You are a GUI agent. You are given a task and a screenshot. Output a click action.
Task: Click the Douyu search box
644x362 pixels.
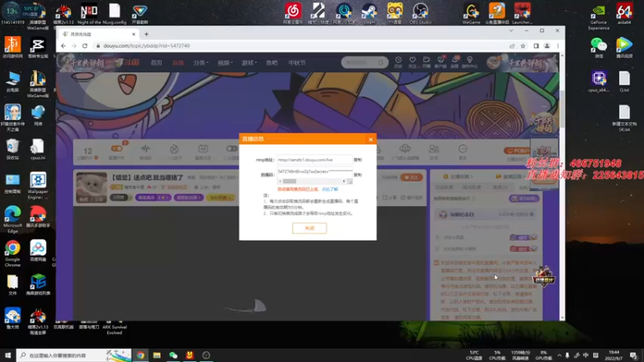[365, 63]
